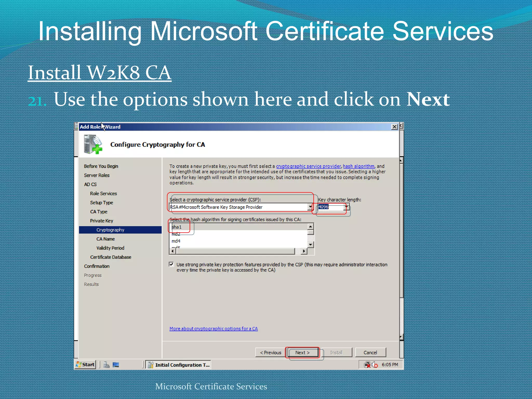Select the md4 hash algorithm
Image resolution: width=532 pixels, height=399 pixels.
tap(176, 241)
